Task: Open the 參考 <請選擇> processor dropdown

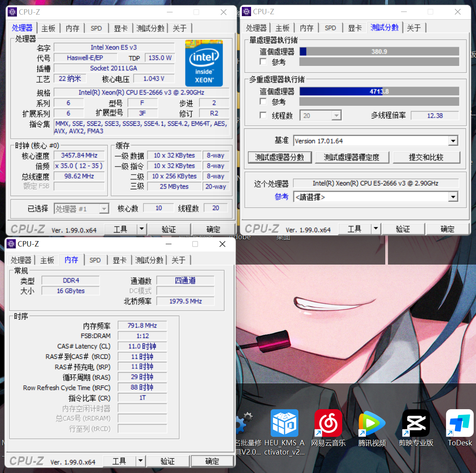Action: 453,197
